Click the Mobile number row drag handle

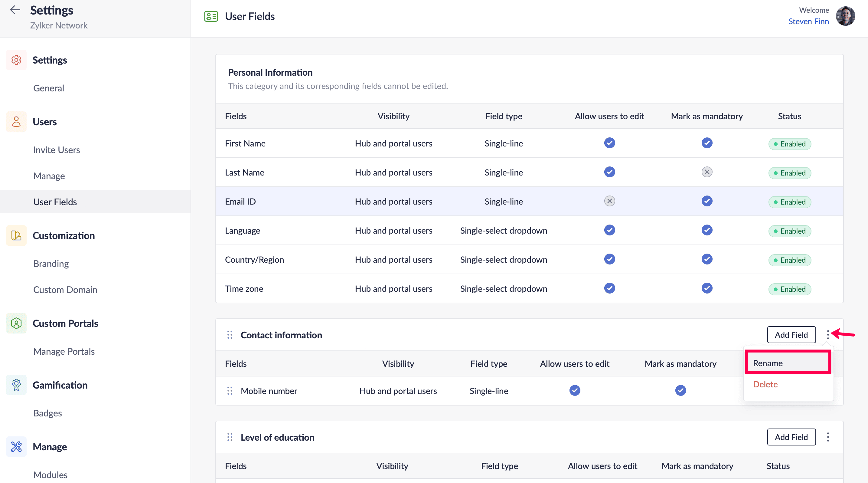[230, 391]
